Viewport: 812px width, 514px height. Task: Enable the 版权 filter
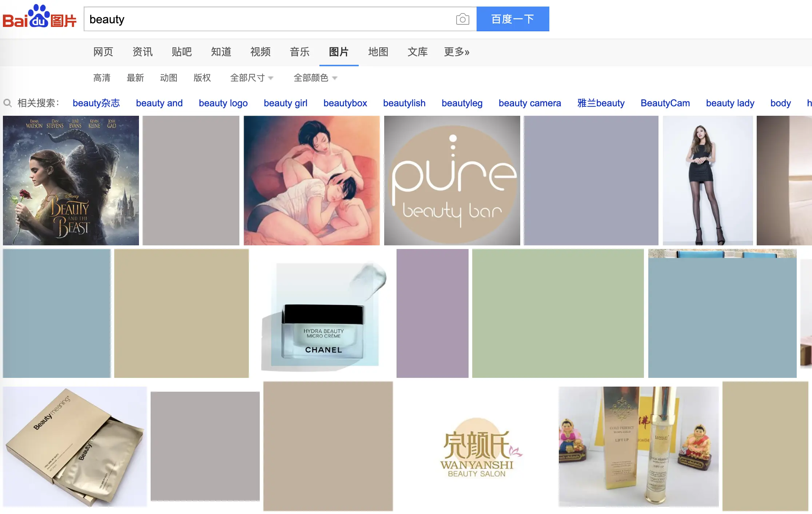pyautogui.click(x=202, y=78)
